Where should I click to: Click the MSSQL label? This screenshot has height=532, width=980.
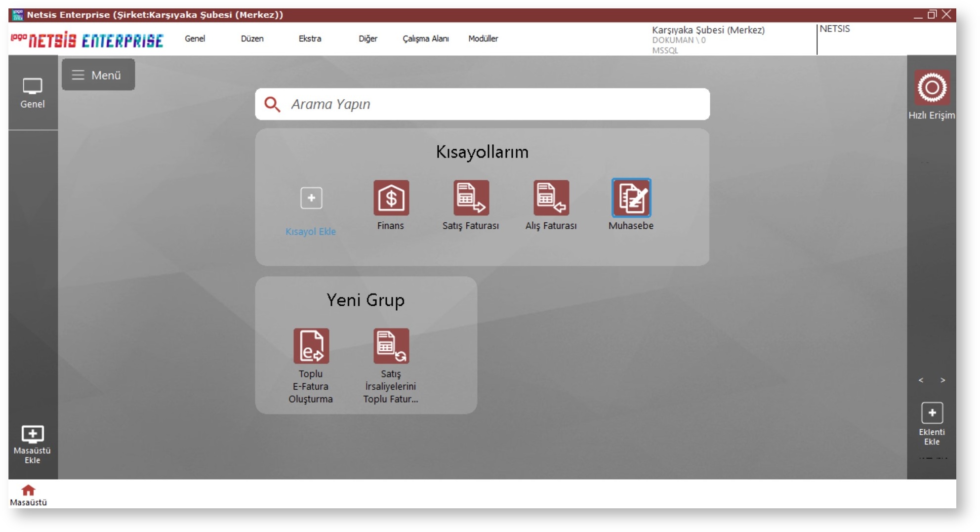click(665, 50)
